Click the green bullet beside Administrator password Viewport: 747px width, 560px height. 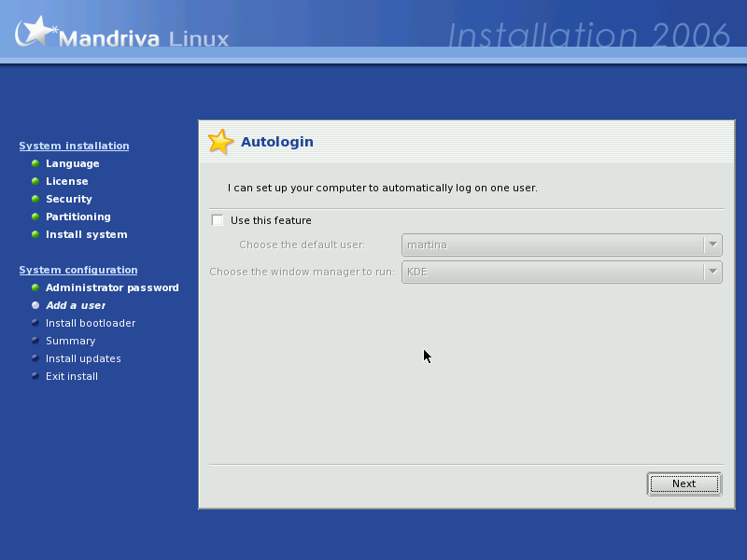pos(35,287)
